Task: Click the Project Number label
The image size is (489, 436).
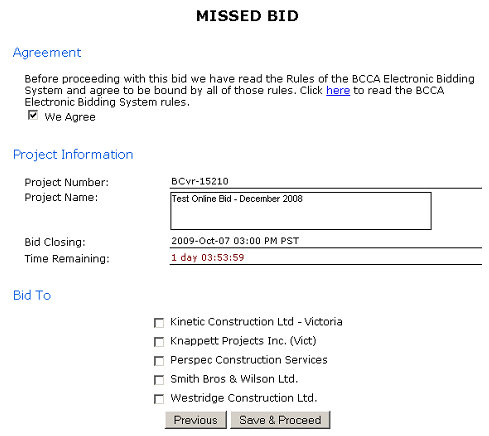Action: coord(66,182)
